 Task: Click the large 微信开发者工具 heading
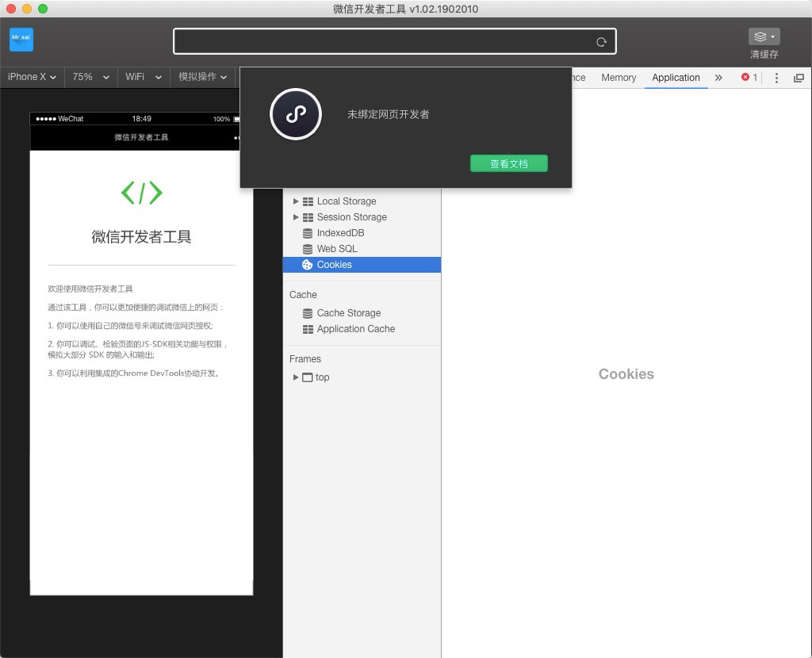pos(141,236)
